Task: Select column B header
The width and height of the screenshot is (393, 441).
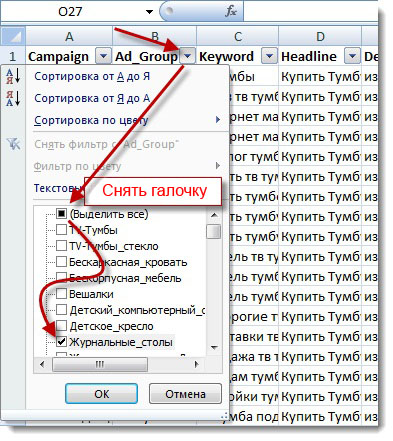Action: pos(155,36)
